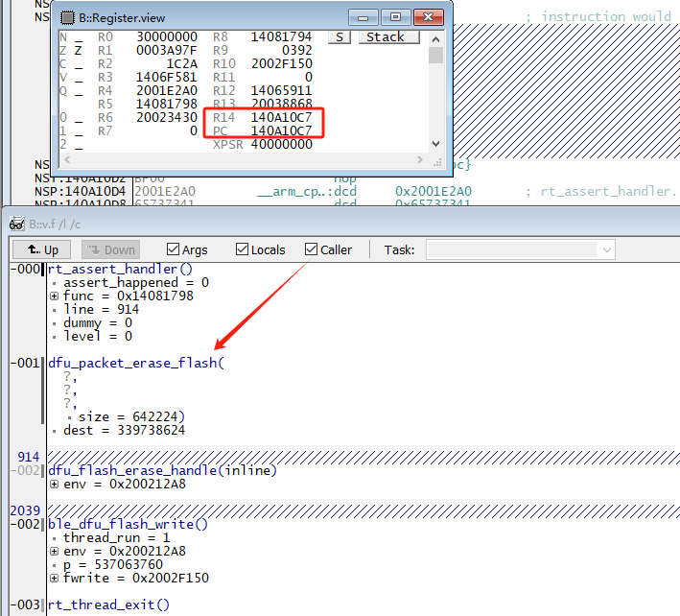Click the v.f frame window glasses icon
680x616 pixels.
tap(17, 224)
